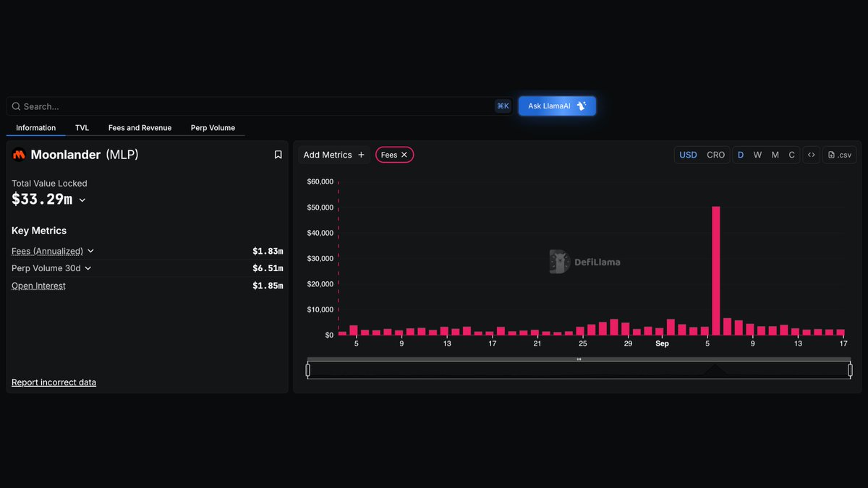Switch chart denomination to USD
Image resolution: width=868 pixels, height=488 pixels.
pos(688,155)
